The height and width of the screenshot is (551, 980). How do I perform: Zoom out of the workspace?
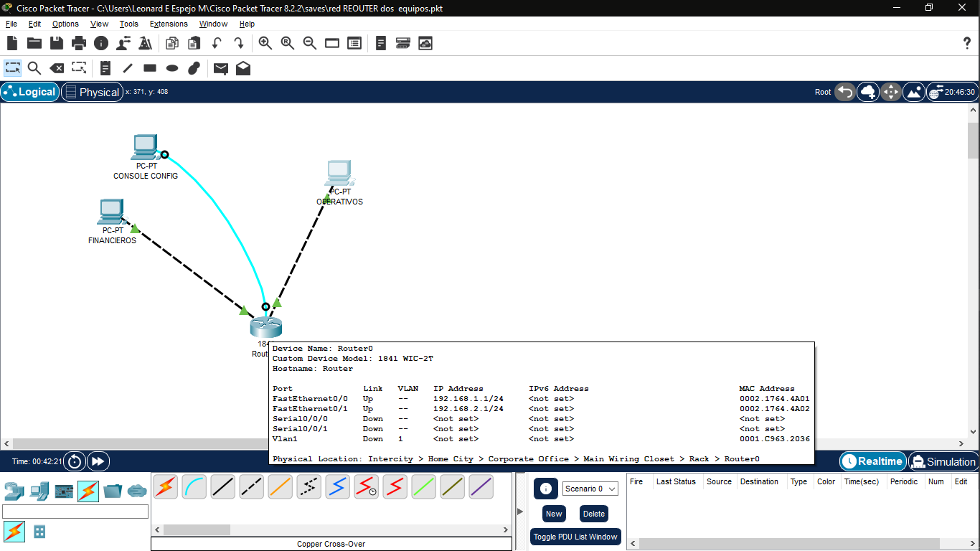coord(310,43)
